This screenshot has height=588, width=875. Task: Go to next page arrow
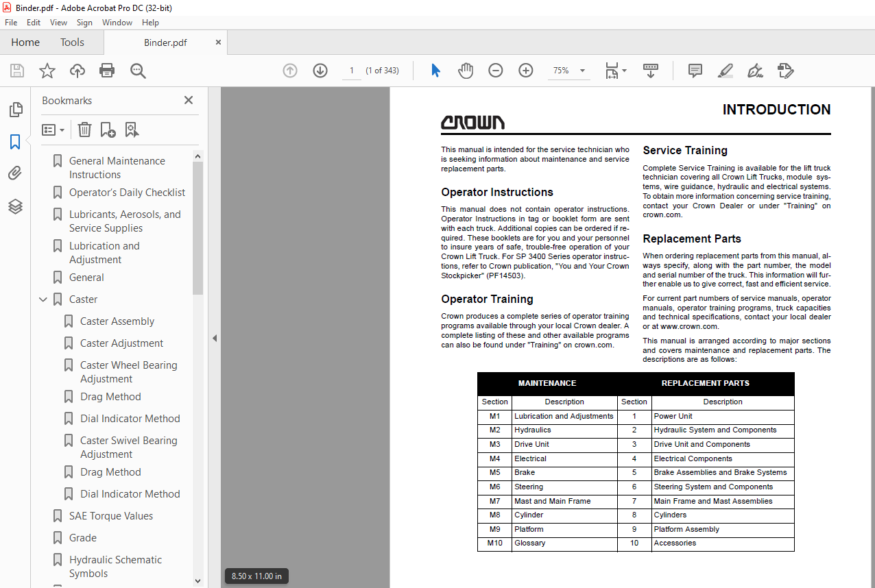coord(320,71)
